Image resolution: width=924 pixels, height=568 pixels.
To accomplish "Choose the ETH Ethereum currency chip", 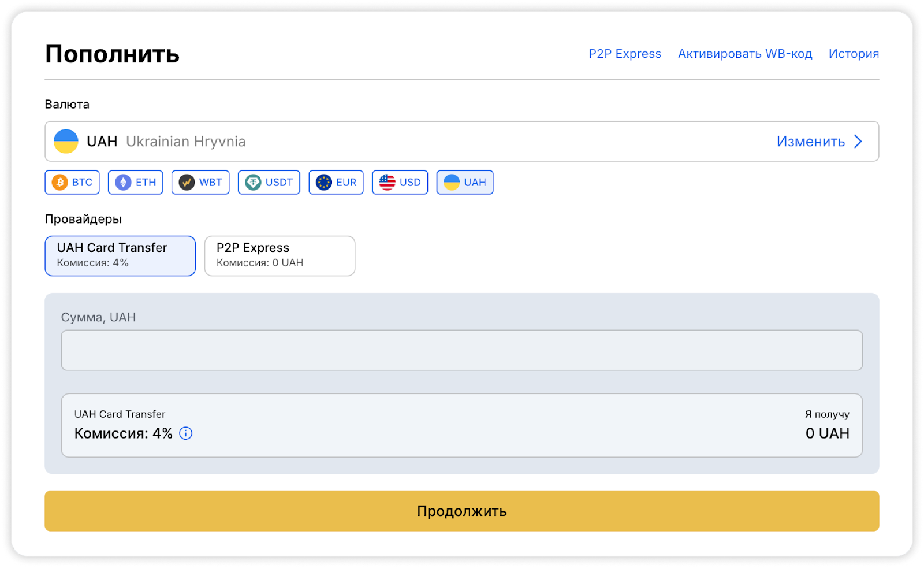I will pos(136,183).
